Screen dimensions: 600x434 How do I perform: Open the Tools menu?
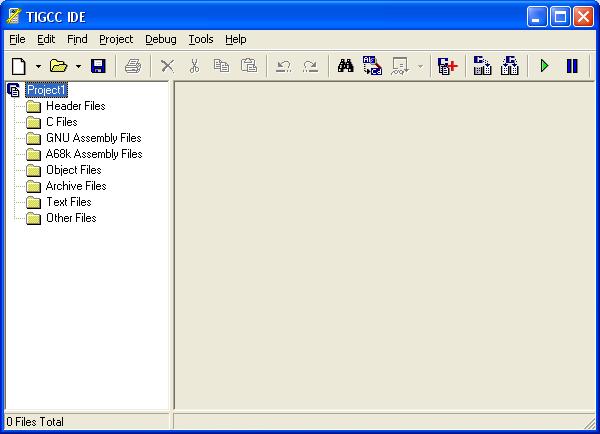[x=201, y=39]
